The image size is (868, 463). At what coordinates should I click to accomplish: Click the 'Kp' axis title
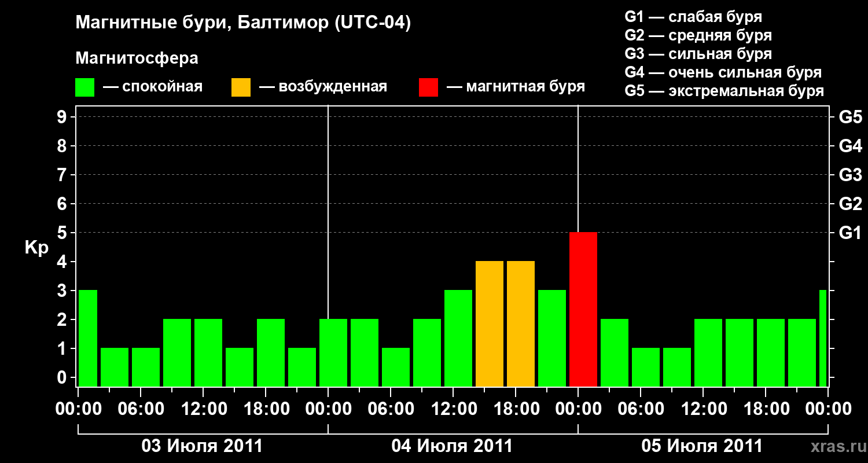point(36,248)
